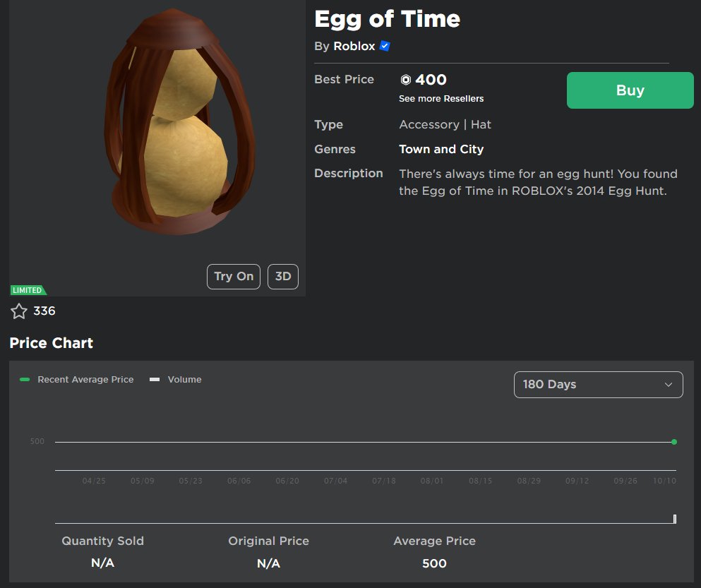
Task: Toggle the Volume series visibility
Action: click(174, 379)
